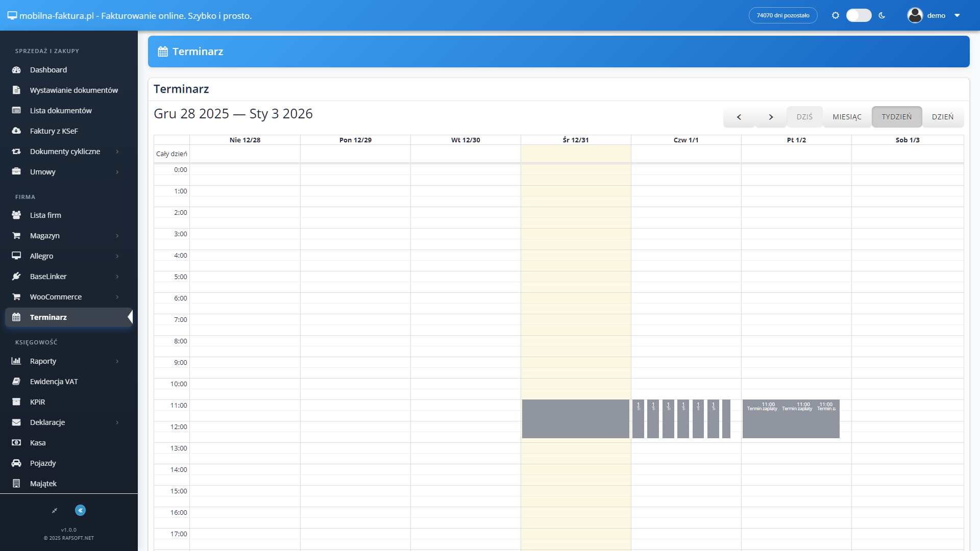Switch calendar to DZIEŃ view

[x=942, y=117]
